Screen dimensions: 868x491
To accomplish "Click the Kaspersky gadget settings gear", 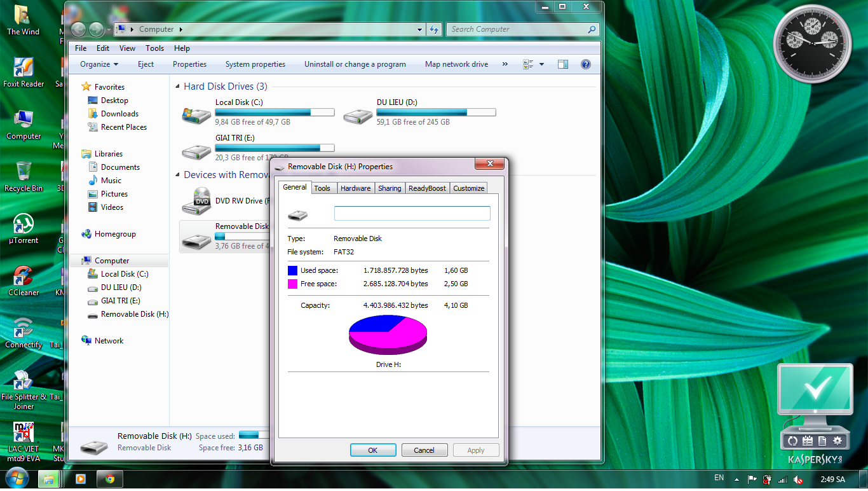I will tap(837, 441).
